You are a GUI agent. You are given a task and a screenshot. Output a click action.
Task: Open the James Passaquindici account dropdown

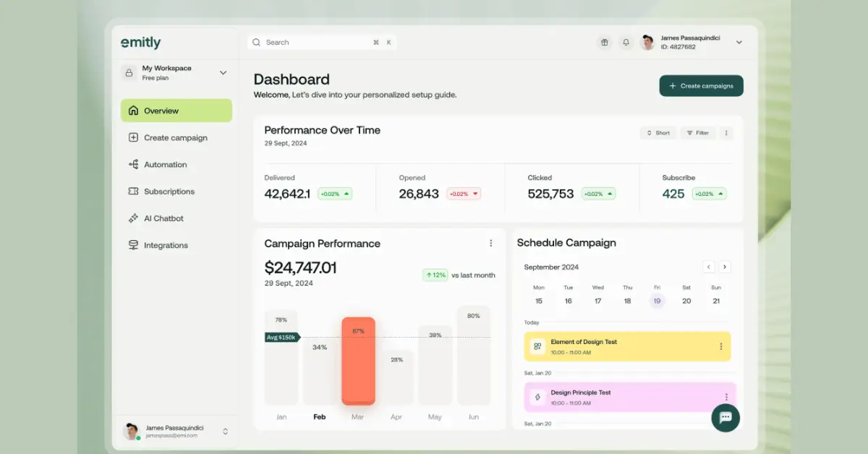pyautogui.click(x=739, y=42)
